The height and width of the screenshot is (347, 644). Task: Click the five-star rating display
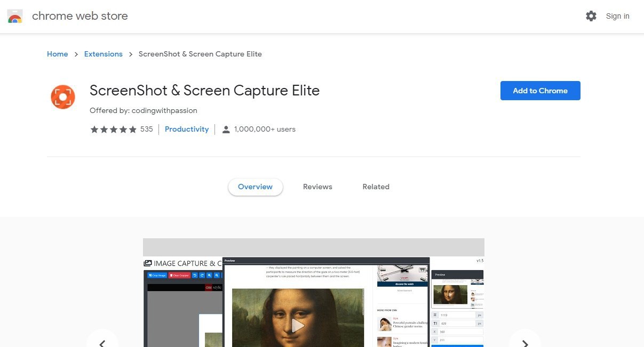[114, 130]
